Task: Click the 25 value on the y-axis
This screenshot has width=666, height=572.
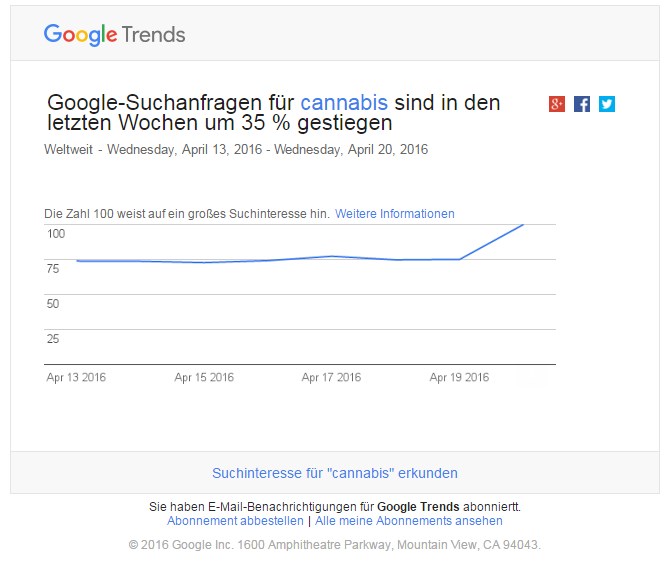Action: (53, 339)
